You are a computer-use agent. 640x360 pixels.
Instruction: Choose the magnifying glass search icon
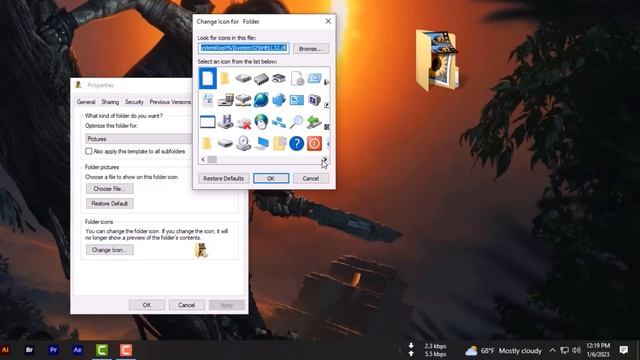click(x=297, y=122)
